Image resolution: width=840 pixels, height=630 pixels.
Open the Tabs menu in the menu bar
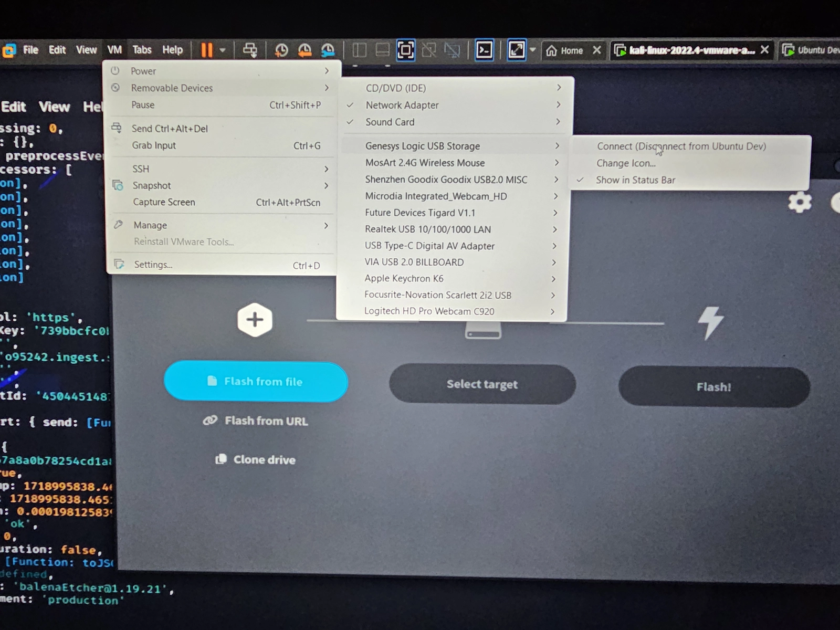coord(141,50)
